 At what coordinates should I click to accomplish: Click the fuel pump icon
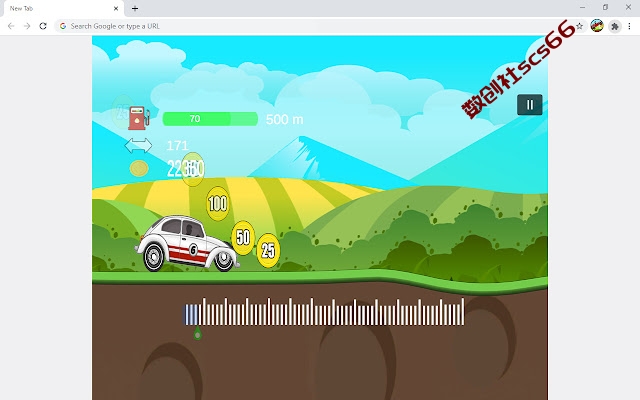tap(138, 118)
